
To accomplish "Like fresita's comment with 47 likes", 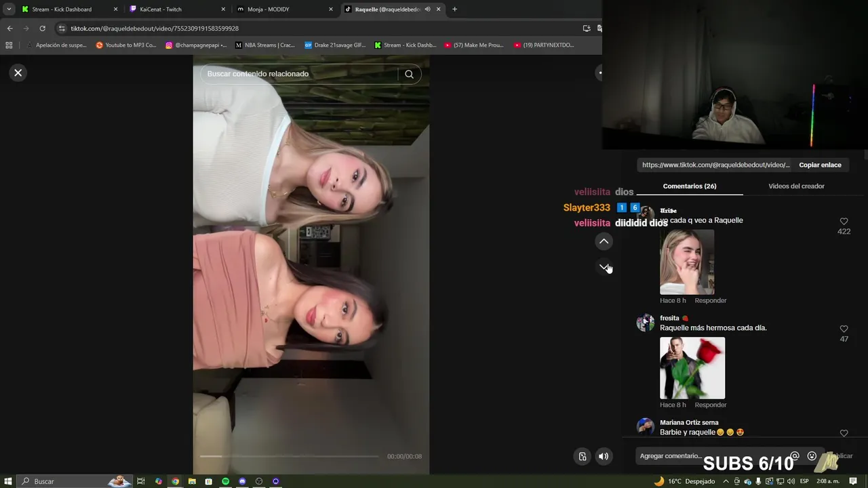I will [x=844, y=329].
